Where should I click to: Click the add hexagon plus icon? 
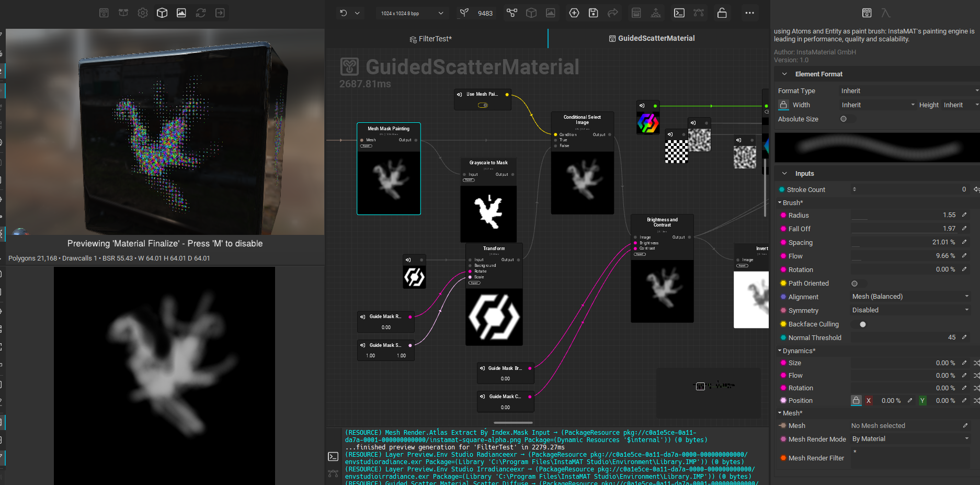(x=574, y=13)
